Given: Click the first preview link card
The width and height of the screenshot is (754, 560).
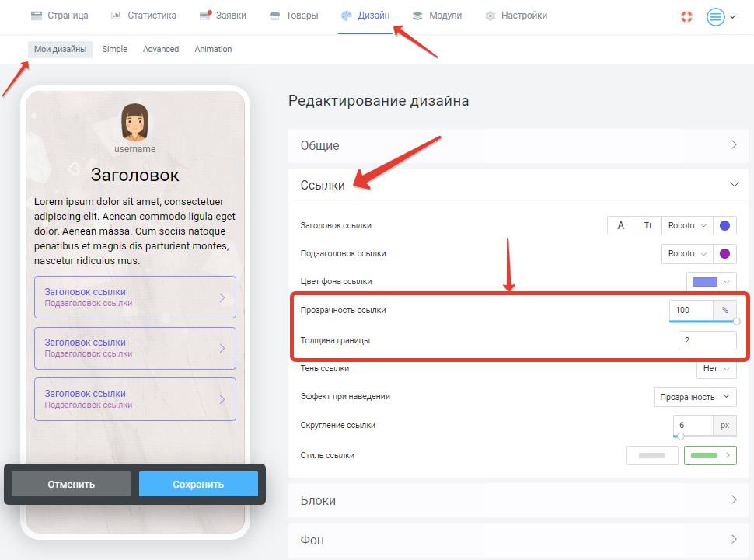Looking at the screenshot, I should 135,297.
